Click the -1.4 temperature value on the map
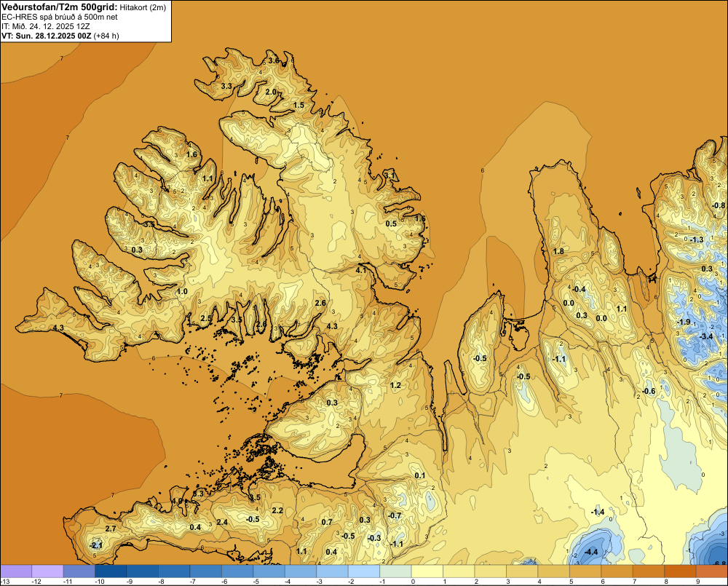Screen dimensions: 728x586 click(x=597, y=512)
